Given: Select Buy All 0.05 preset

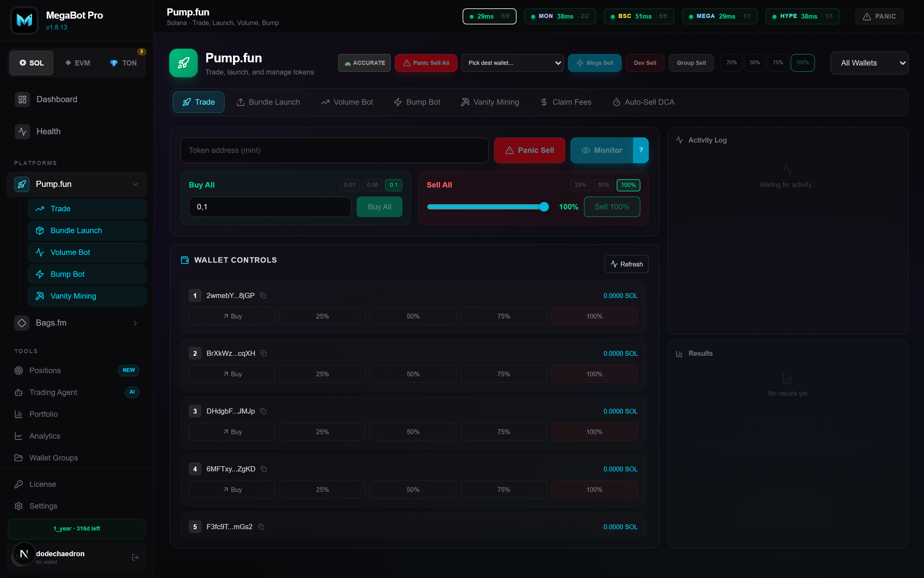Looking at the screenshot, I should (x=372, y=185).
